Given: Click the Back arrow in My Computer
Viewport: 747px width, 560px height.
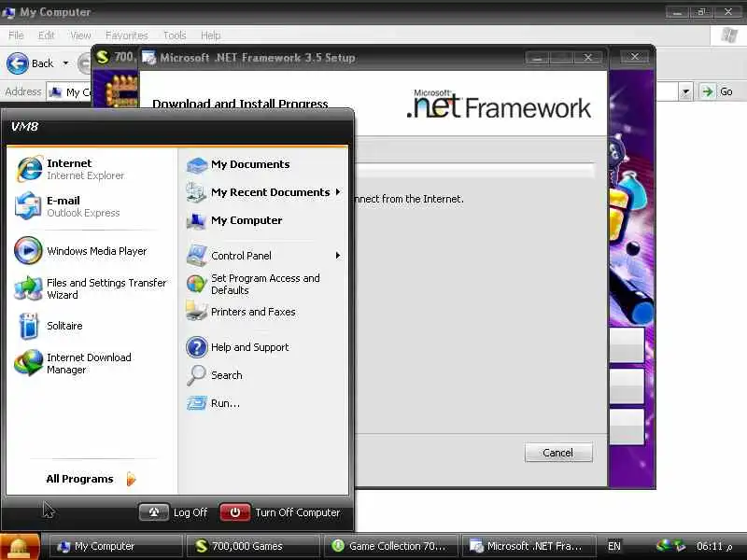Looking at the screenshot, I should [x=18, y=63].
